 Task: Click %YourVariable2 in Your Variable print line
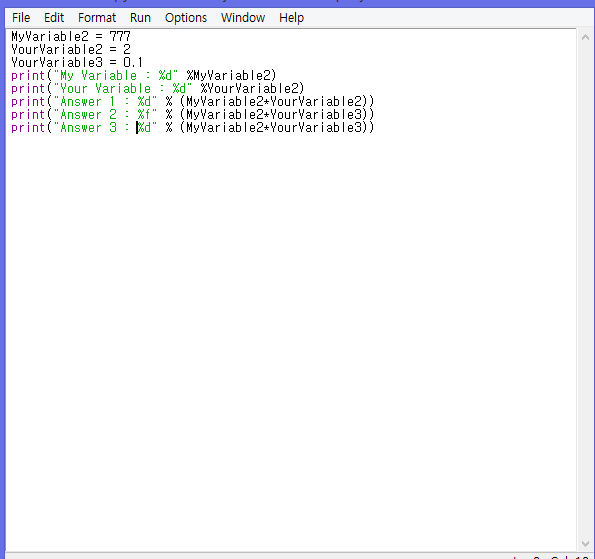point(249,88)
